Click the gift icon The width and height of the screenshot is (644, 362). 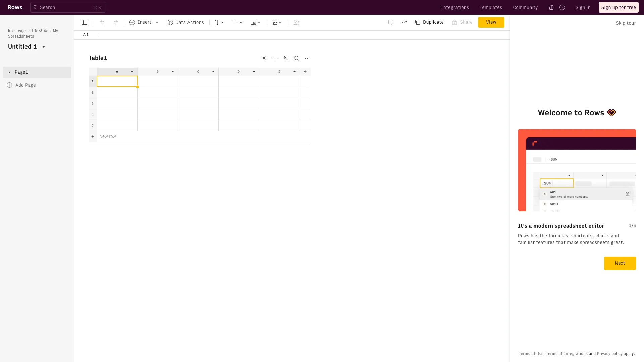pos(551,7)
